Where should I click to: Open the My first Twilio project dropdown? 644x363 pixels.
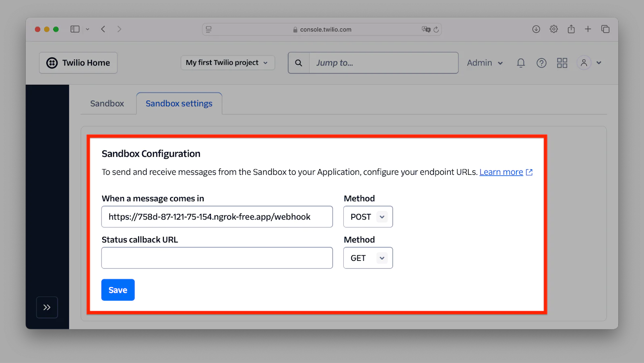[x=228, y=63]
